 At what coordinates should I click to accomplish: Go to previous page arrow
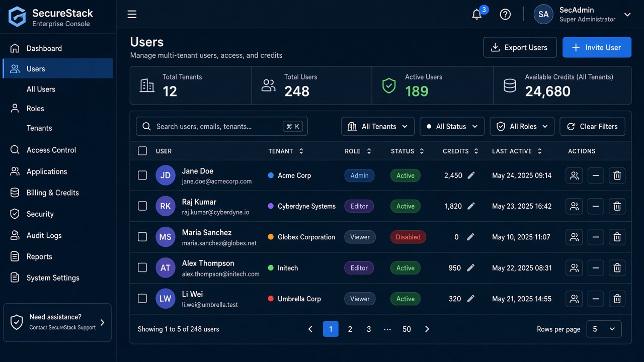[310, 329]
